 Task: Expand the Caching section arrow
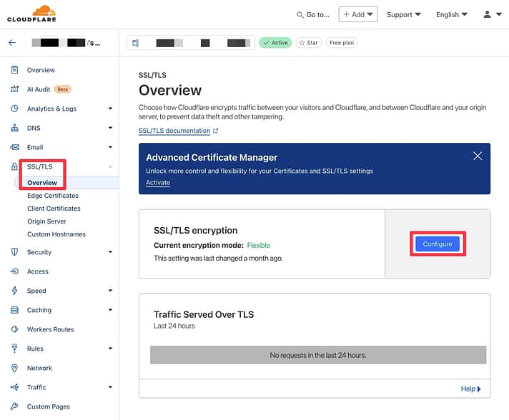point(110,310)
